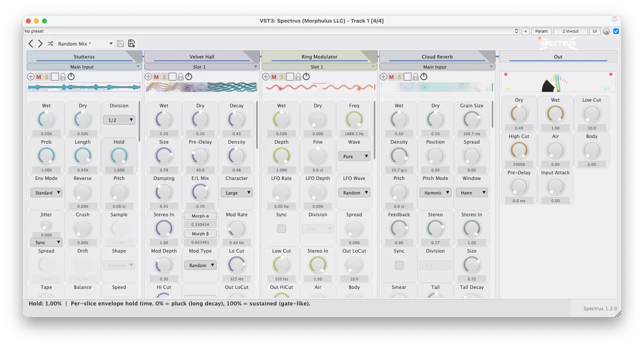Mute the Stutterus module

click(39, 77)
